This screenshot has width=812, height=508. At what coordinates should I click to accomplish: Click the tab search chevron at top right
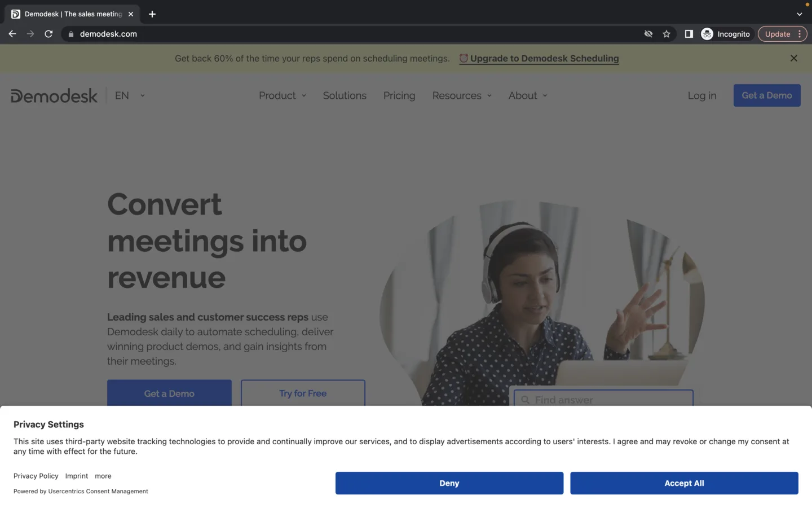(x=799, y=14)
